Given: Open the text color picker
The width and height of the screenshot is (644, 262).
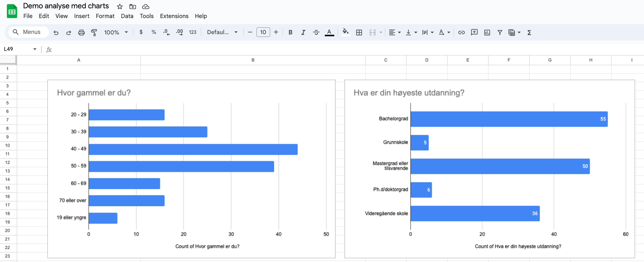Looking at the screenshot, I should tap(329, 32).
